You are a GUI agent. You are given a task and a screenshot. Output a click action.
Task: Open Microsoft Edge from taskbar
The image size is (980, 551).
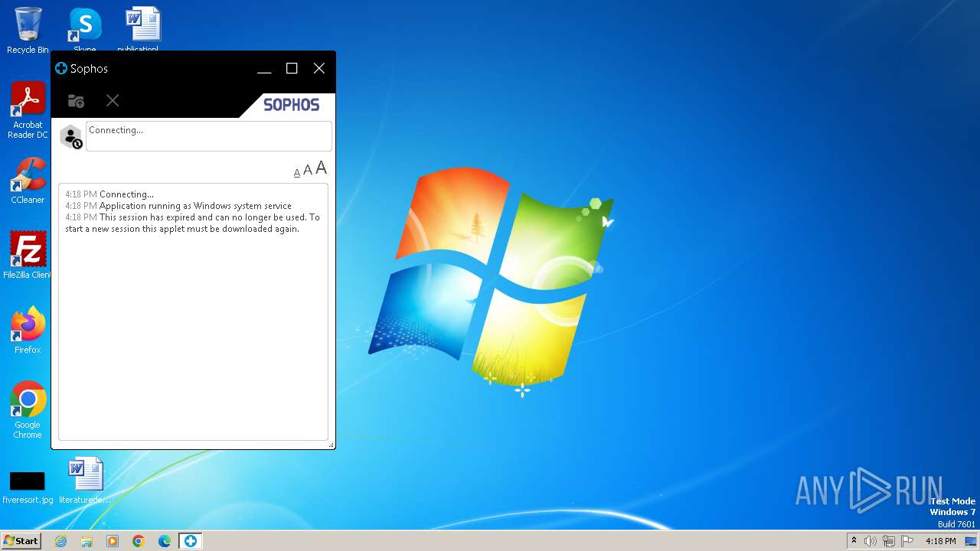[x=165, y=541]
